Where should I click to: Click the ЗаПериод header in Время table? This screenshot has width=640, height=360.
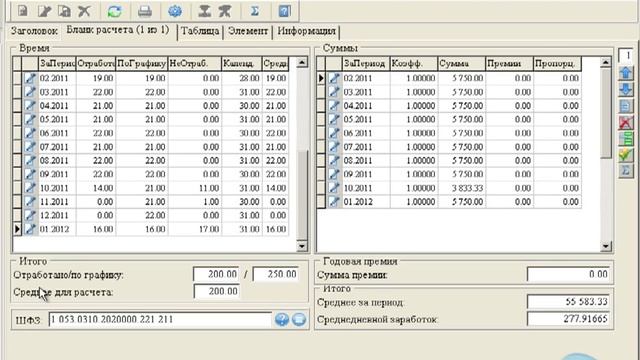pyautogui.click(x=57, y=64)
